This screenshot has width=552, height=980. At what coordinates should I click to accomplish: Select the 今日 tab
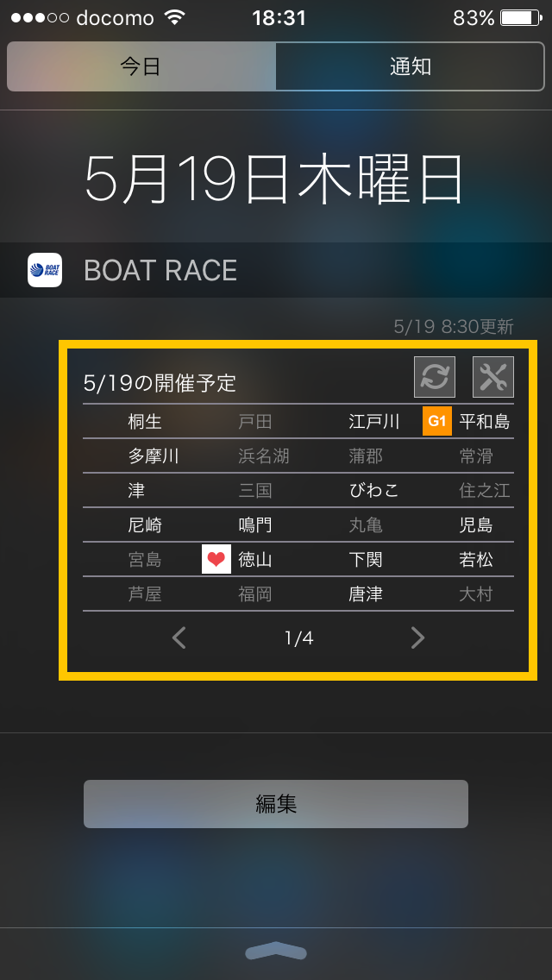coord(141,67)
